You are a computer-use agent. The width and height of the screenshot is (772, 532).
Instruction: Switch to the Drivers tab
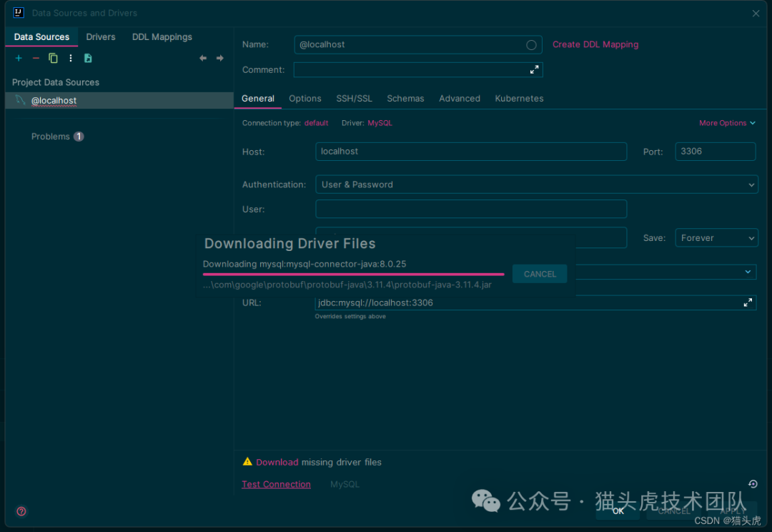pyautogui.click(x=101, y=37)
